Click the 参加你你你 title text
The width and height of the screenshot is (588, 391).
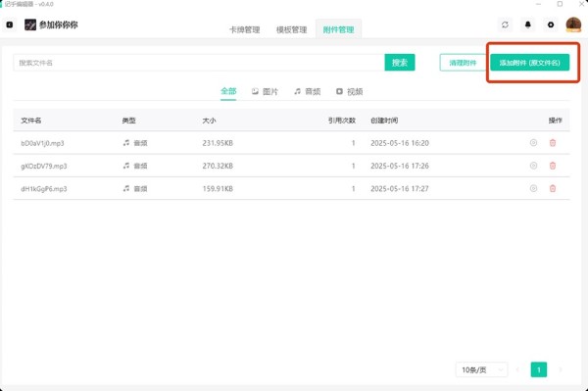coord(59,25)
